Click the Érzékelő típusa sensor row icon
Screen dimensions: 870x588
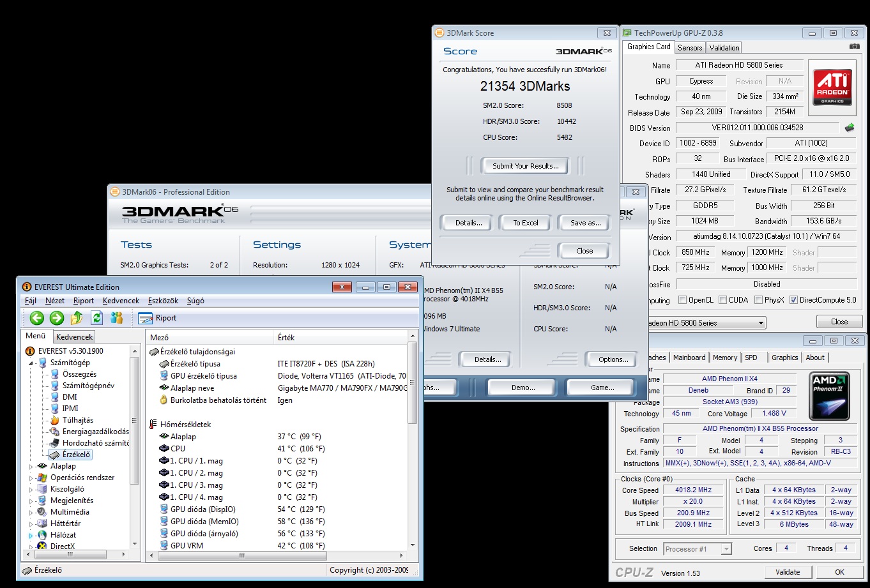tap(164, 364)
